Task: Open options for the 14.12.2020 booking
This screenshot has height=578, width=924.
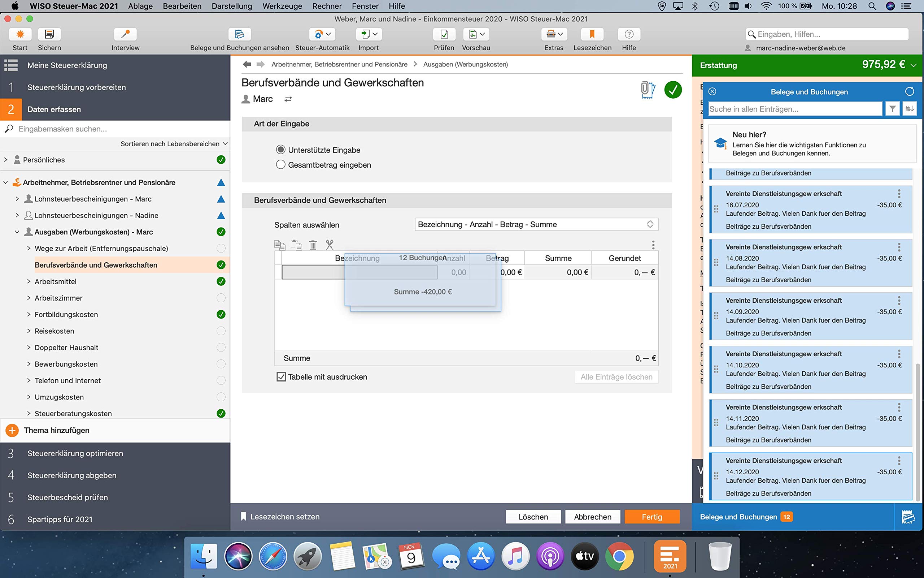Action: click(899, 460)
